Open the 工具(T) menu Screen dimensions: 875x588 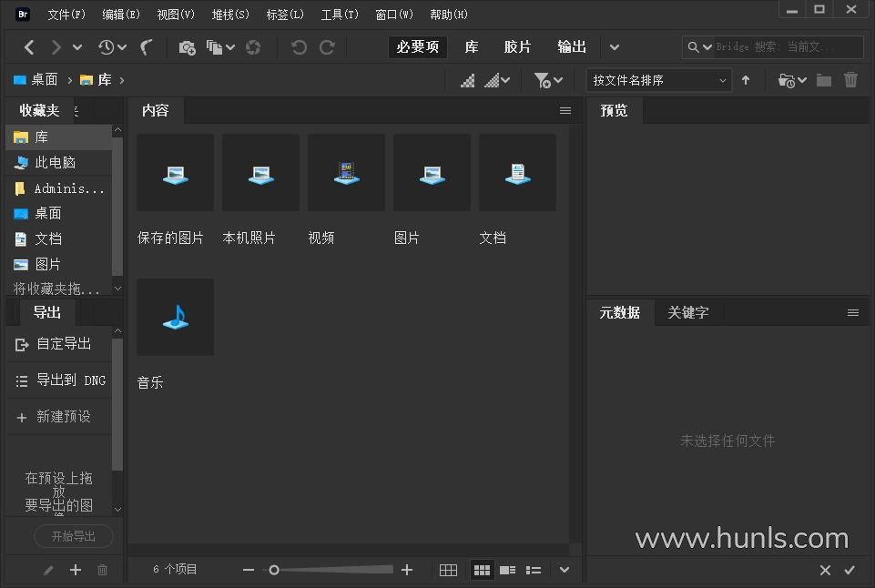[x=339, y=15]
